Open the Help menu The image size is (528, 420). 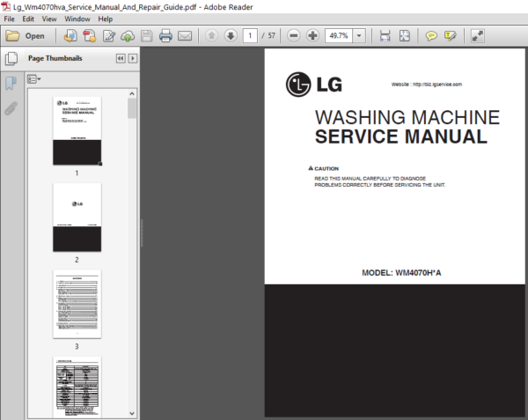point(105,18)
